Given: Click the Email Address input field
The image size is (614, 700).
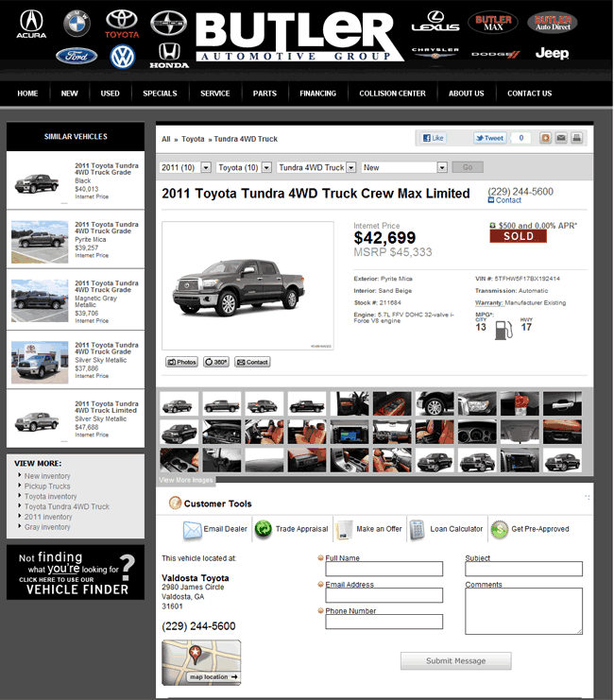Looking at the screenshot, I should (x=384, y=595).
